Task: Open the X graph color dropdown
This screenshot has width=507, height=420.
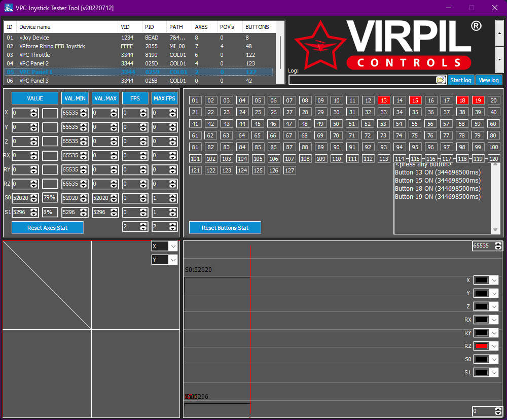Action: pyautogui.click(x=494, y=280)
